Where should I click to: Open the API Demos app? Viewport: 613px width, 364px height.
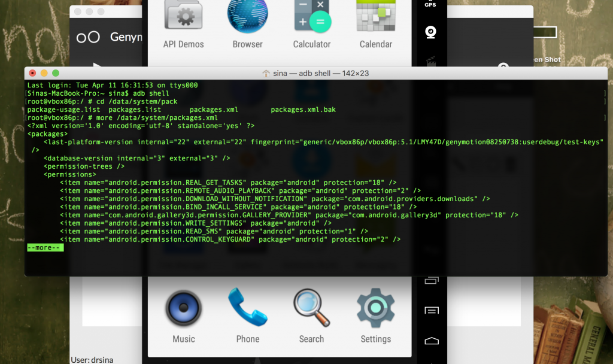pyautogui.click(x=183, y=25)
